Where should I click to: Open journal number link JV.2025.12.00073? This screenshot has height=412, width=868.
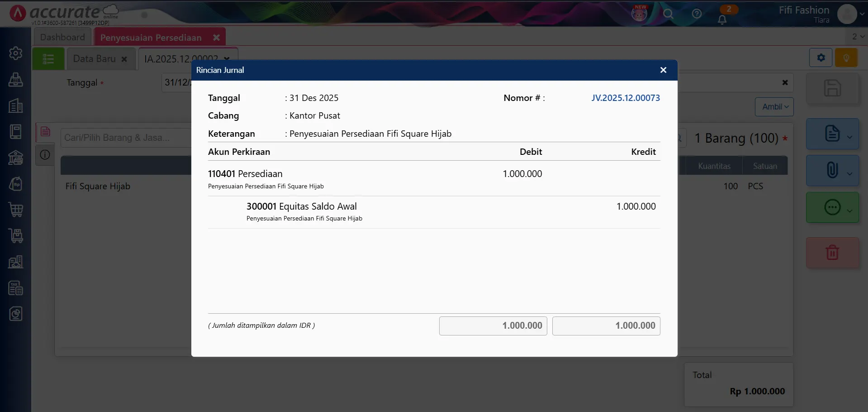[626, 98]
